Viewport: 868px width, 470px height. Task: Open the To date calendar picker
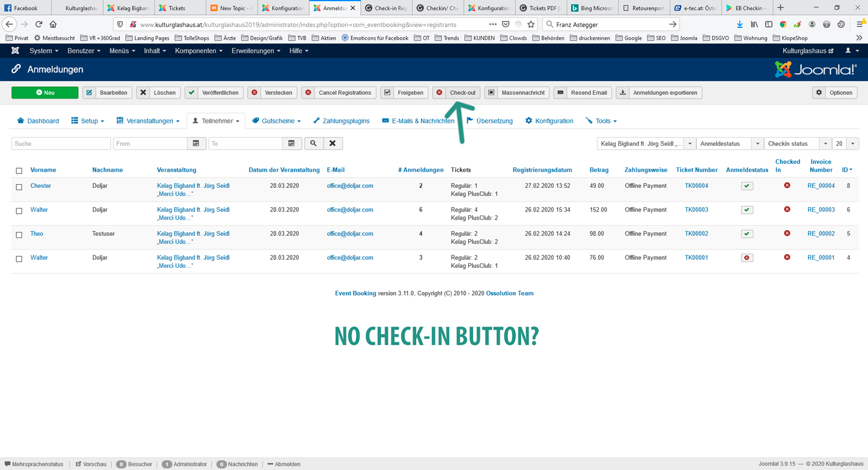(x=291, y=143)
